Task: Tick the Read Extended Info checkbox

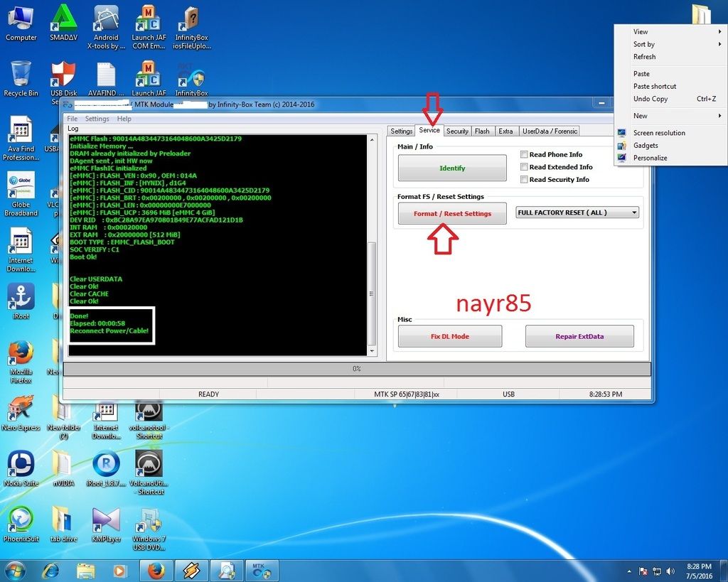Action: point(524,168)
